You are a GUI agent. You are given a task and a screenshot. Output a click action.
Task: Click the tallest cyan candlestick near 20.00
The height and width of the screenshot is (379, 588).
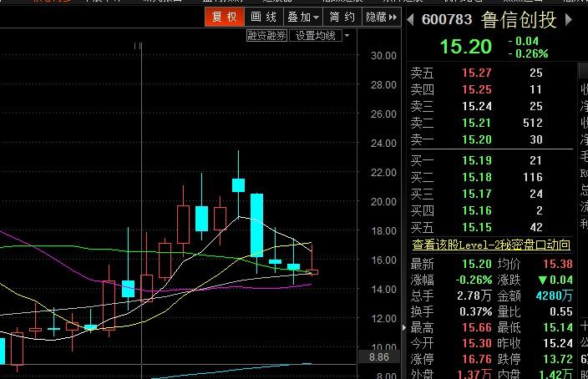257,225
